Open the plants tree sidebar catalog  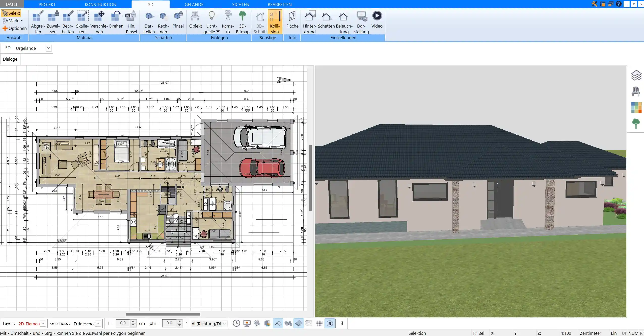[x=636, y=124]
